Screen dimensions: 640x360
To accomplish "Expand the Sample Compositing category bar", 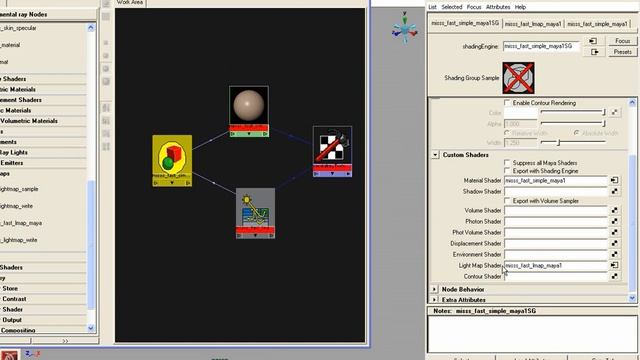I will tap(43, 330).
